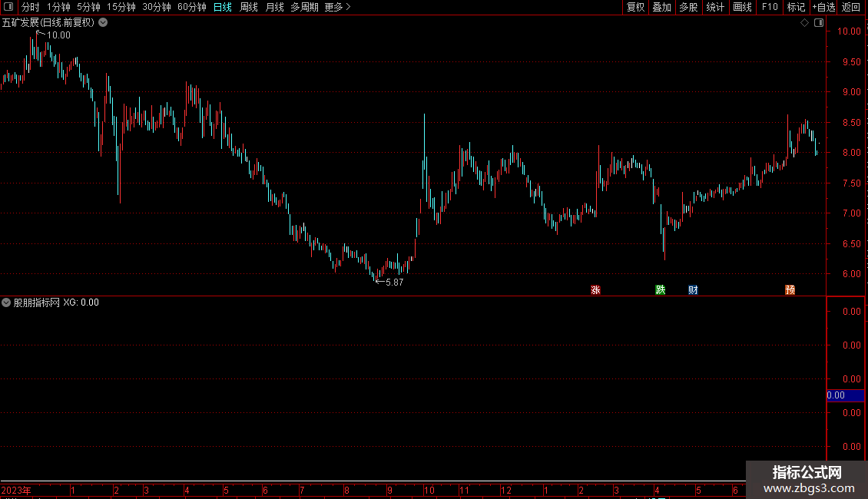868x499 pixels.
Task: Open the F10 company info
Action: tap(770, 7)
